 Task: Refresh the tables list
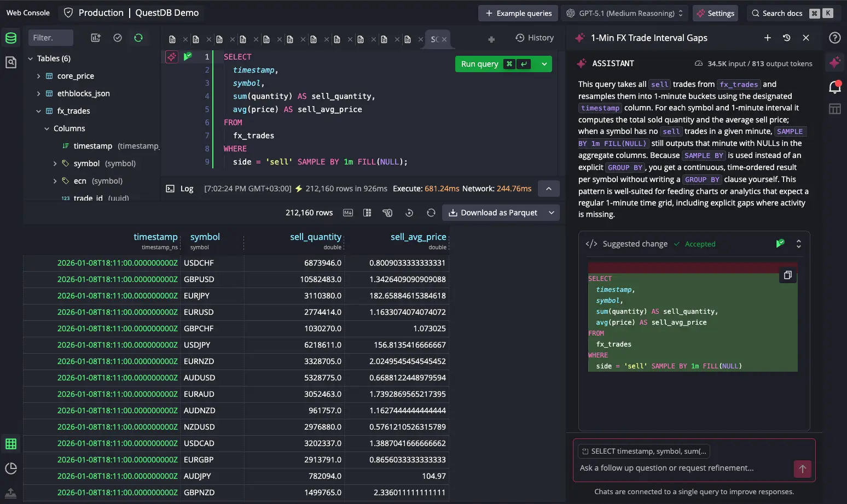coord(138,38)
